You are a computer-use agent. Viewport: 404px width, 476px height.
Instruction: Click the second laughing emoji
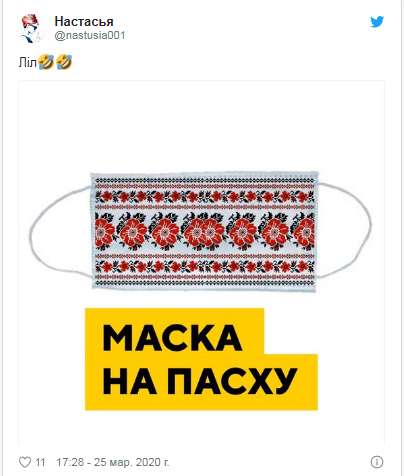click(x=64, y=62)
